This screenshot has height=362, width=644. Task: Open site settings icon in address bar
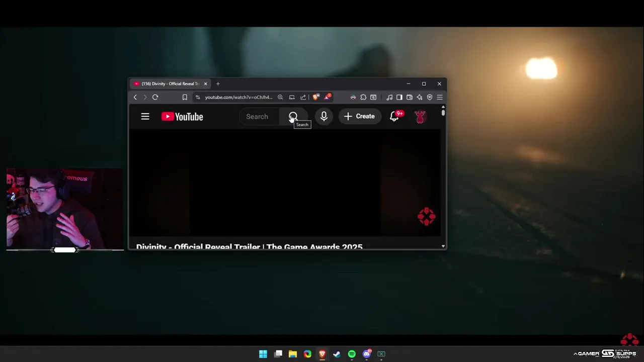click(x=198, y=97)
